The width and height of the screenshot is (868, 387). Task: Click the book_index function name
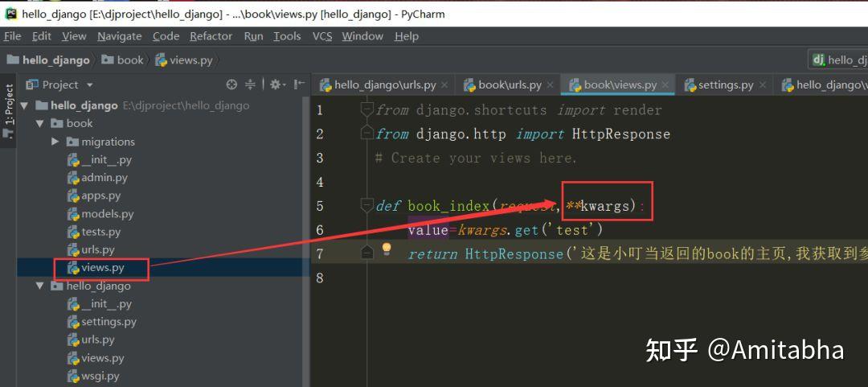[x=449, y=206]
